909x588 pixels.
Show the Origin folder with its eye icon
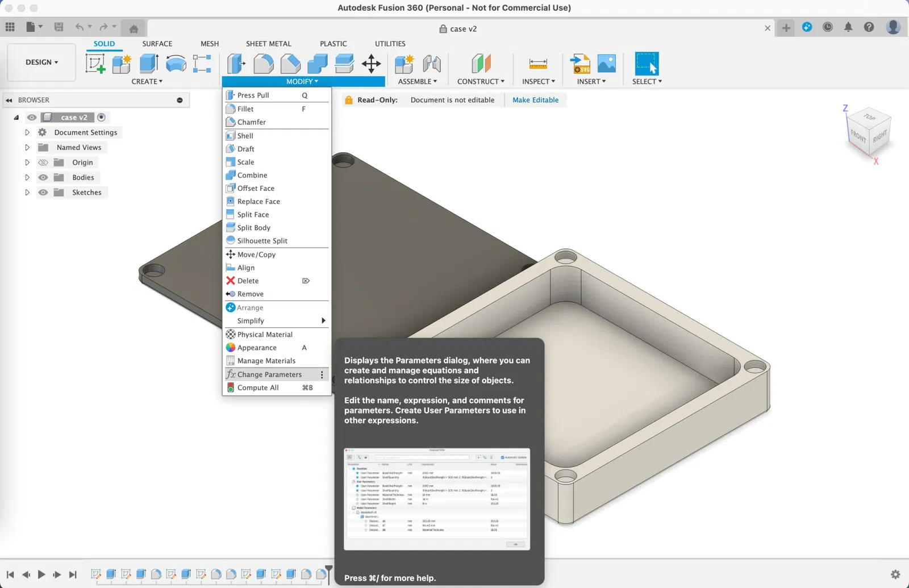[43, 162]
